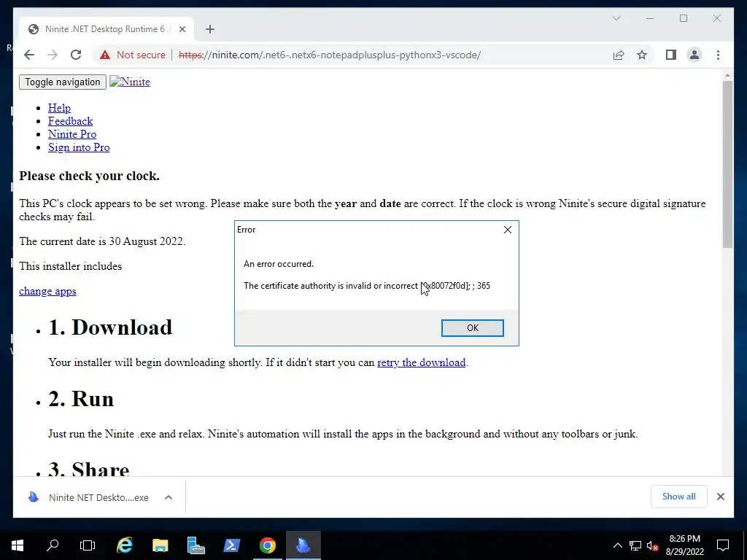Show hidden system tray icons
This screenshot has width=747, height=560.
pyautogui.click(x=617, y=545)
